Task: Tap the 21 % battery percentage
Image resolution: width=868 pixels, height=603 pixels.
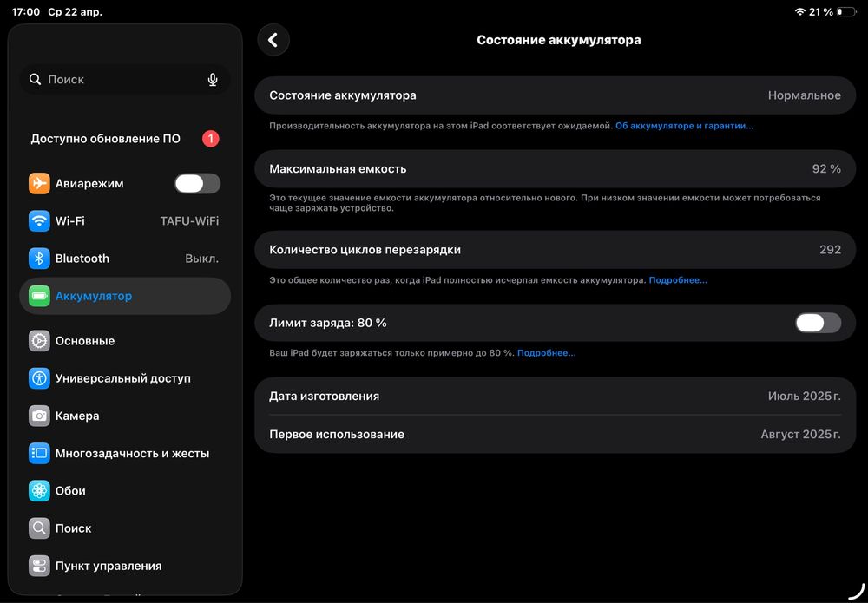Action: tap(821, 11)
